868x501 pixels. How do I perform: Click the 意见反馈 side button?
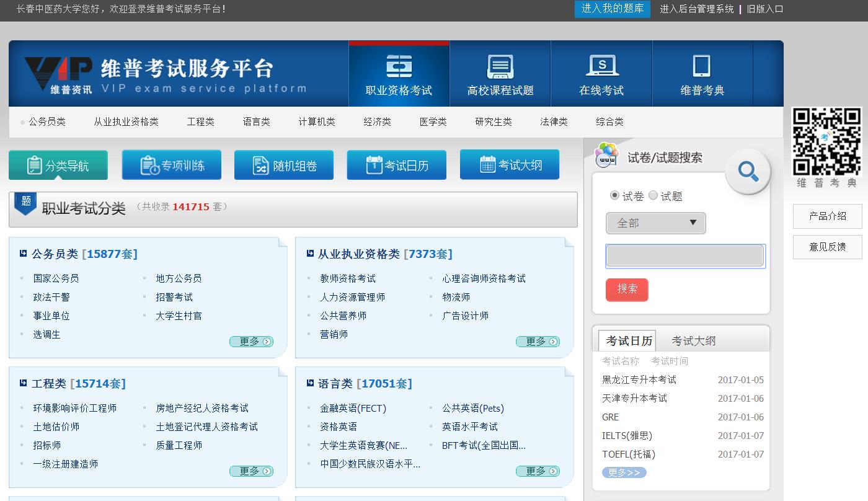click(828, 247)
